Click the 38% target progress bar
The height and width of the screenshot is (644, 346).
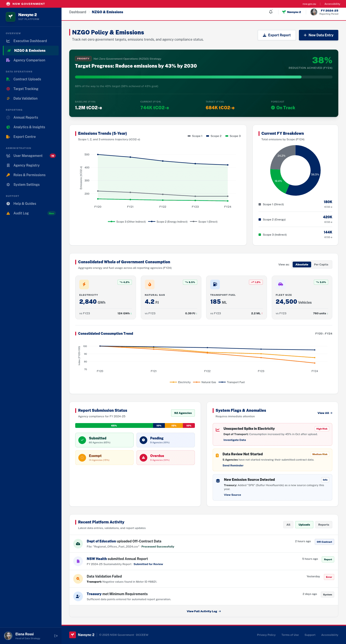click(x=204, y=77)
